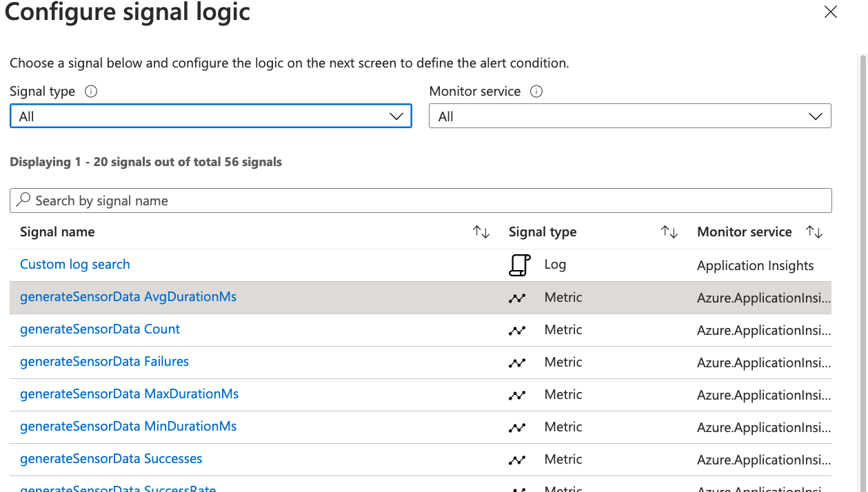Open the generateSensorData MinDurationMs signal
The height and width of the screenshot is (492, 868).
[x=128, y=427]
